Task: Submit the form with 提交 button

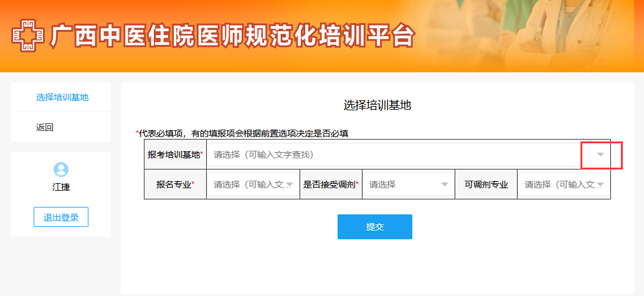Action: click(x=374, y=227)
